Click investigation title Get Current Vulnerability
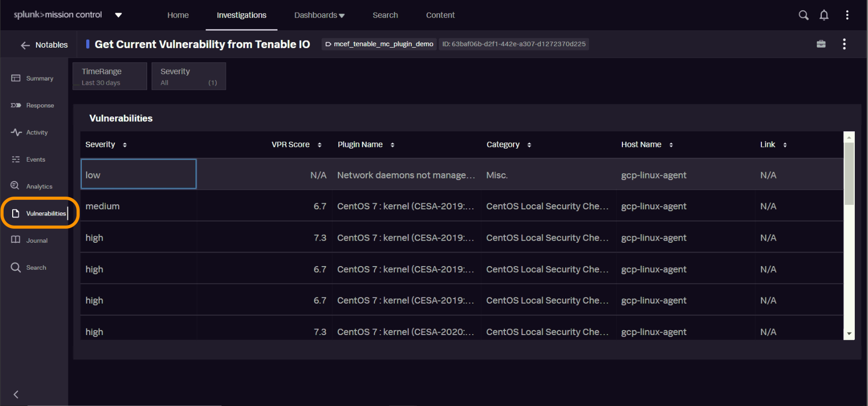Screen dimensions: 868x406 202,44
